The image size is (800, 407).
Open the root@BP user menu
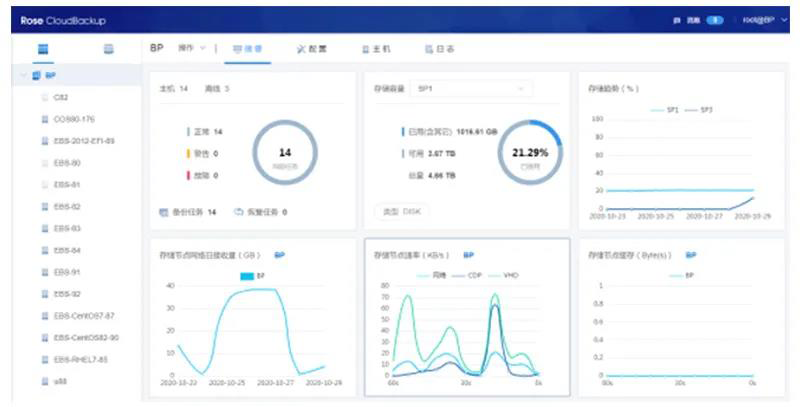(x=764, y=20)
